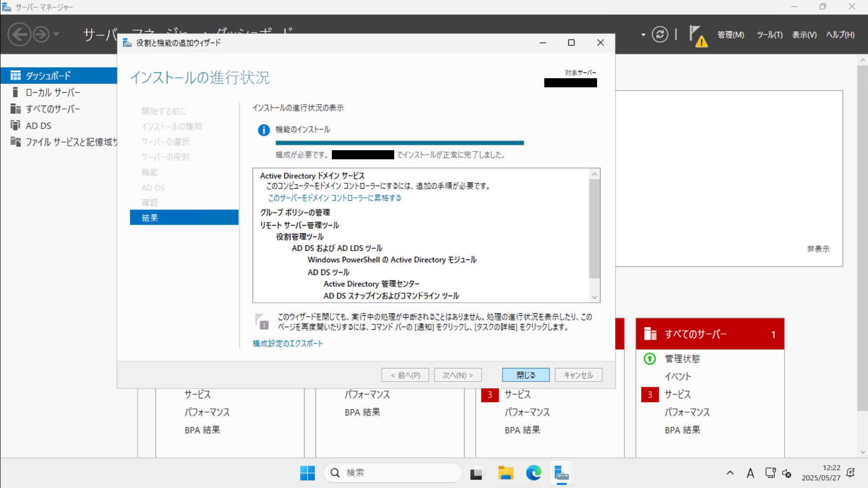Click リモート サーバー管理ツール in results list
This screenshot has width=868, height=488.
click(x=299, y=225)
